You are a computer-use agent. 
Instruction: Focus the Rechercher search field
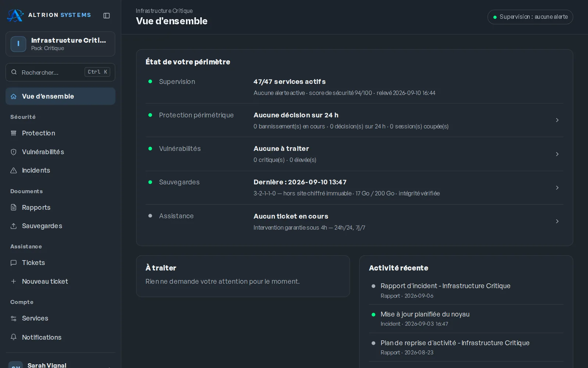point(60,72)
